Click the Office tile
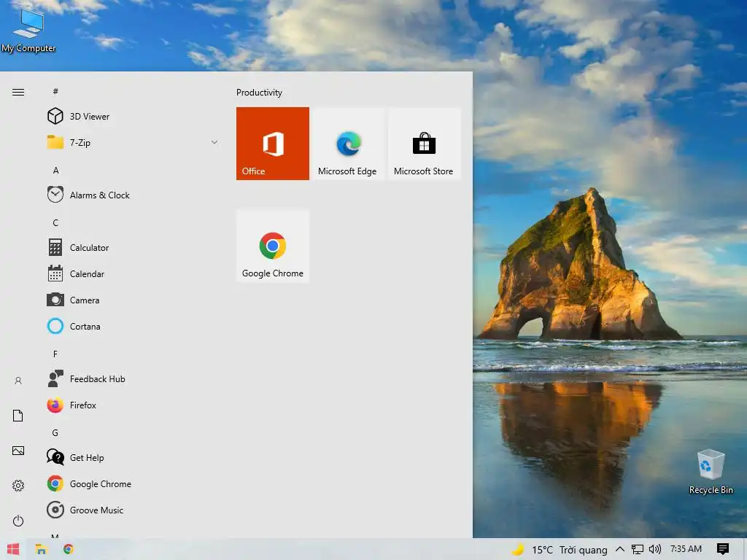Image resolution: width=747 pixels, height=560 pixels. click(x=273, y=144)
